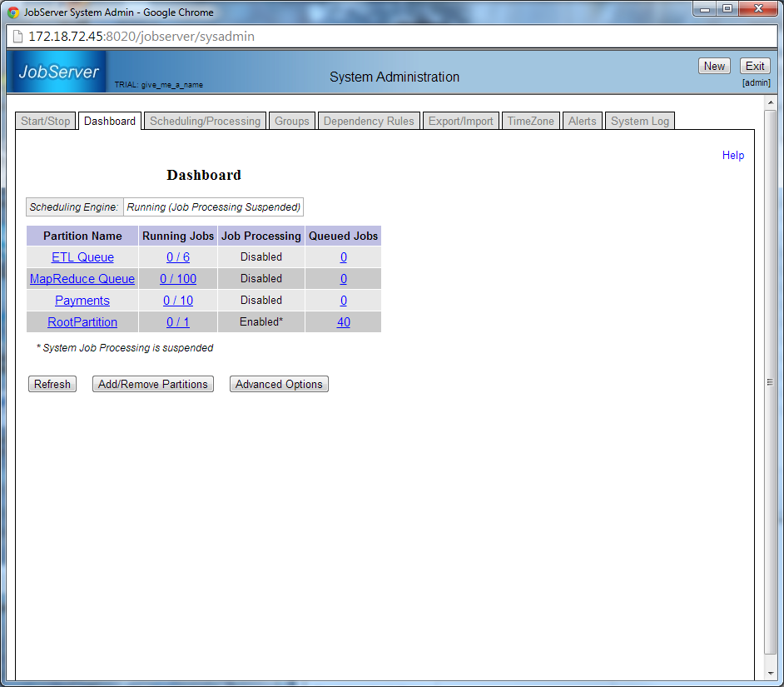Click the page icon in address bar
The image size is (784, 687).
tap(17, 37)
